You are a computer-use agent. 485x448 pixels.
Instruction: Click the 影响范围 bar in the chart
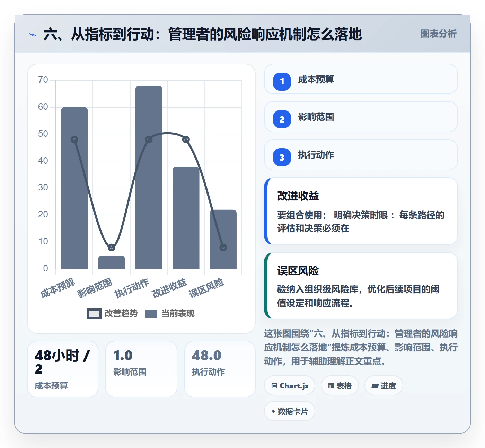coord(112,262)
